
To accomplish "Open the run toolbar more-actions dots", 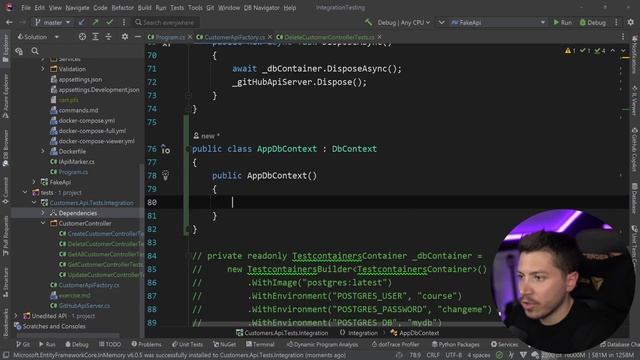I will tap(616, 22).
